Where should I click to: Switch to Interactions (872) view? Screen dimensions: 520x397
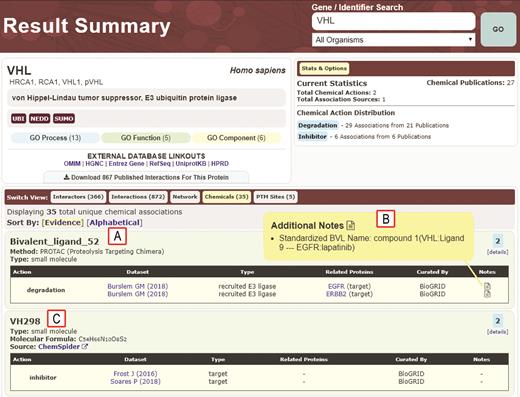coord(138,197)
